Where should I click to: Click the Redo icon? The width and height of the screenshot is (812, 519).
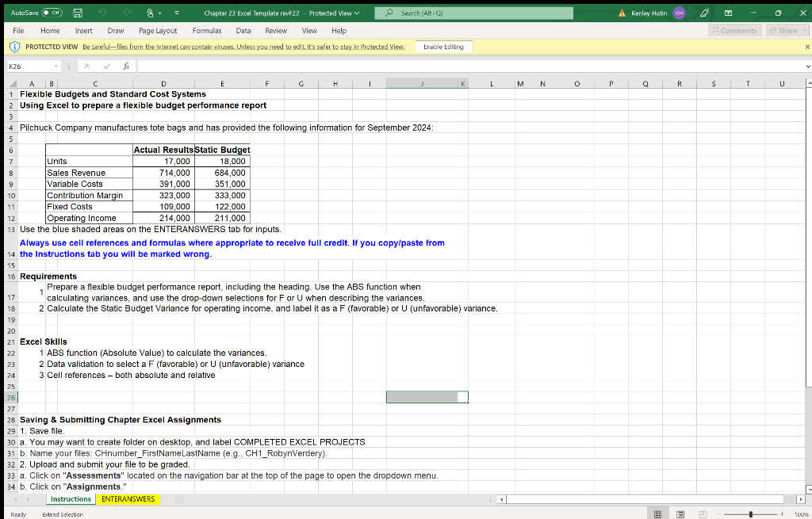pyautogui.click(x=126, y=12)
